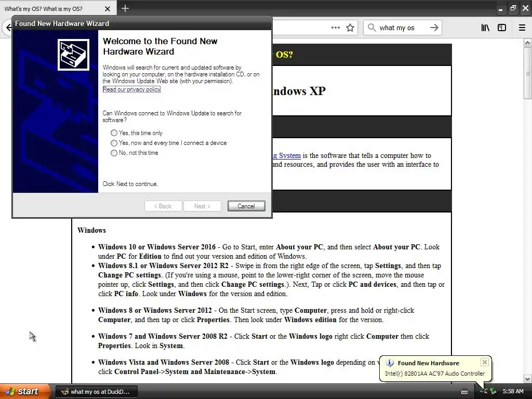Dismiss the Found New Hardware balloon
Viewport: 532px width, 399px height.
[485, 362]
